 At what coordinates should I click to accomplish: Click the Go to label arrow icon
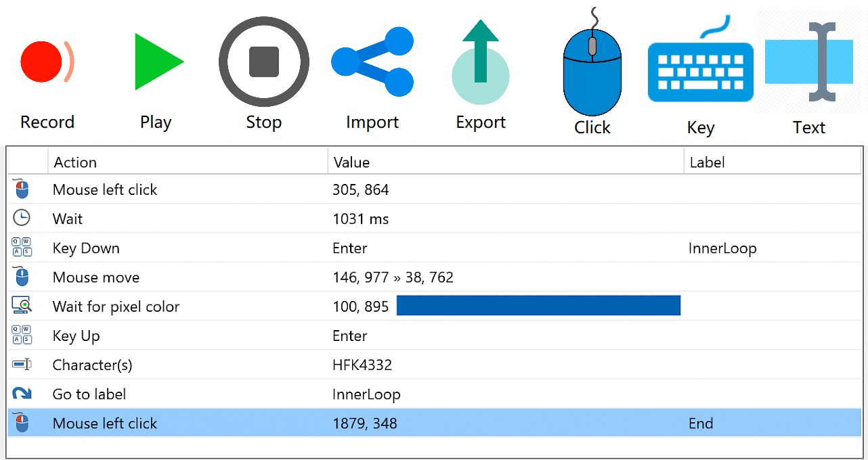point(22,394)
